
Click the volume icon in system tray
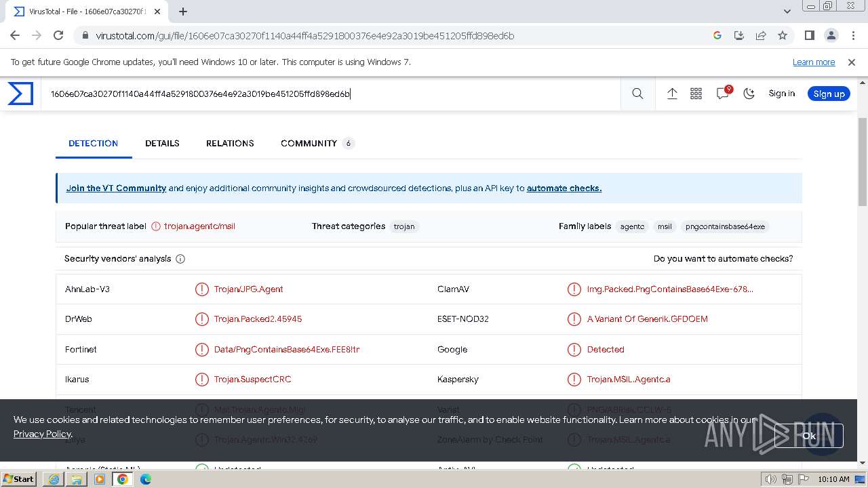coord(771,479)
